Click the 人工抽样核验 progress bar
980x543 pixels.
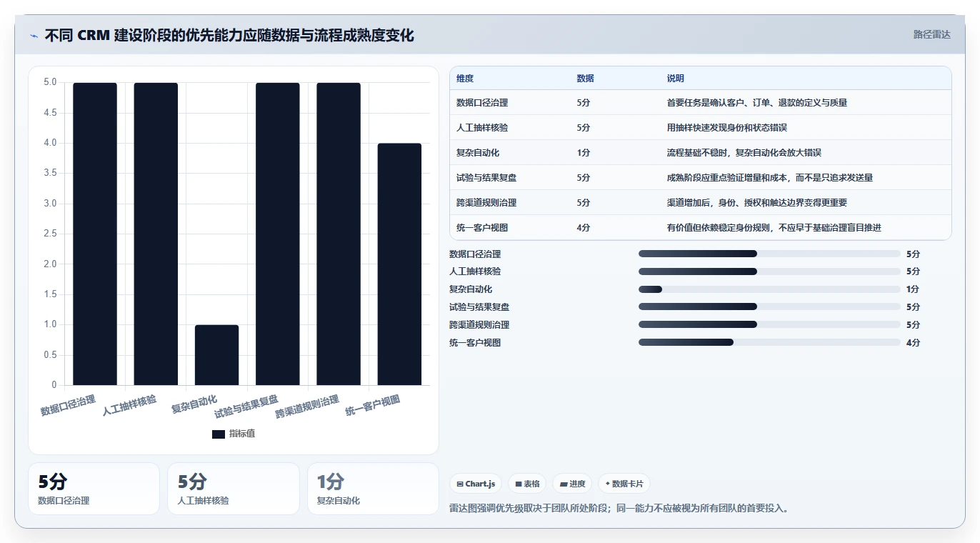click(769, 271)
